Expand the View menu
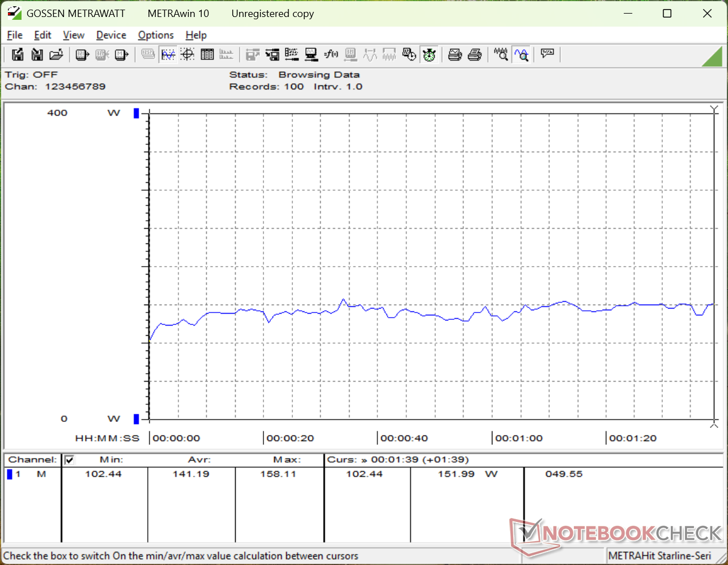The height and width of the screenshot is (565, 728). pos(74,35)
